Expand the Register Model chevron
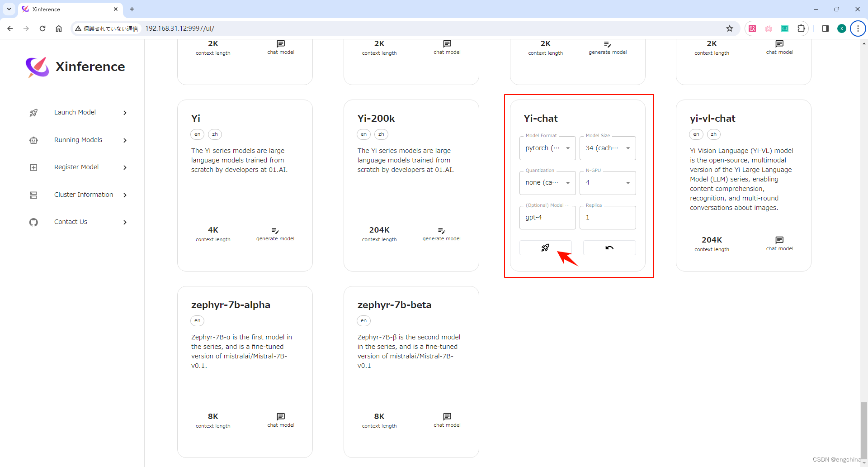 (125, 167)
